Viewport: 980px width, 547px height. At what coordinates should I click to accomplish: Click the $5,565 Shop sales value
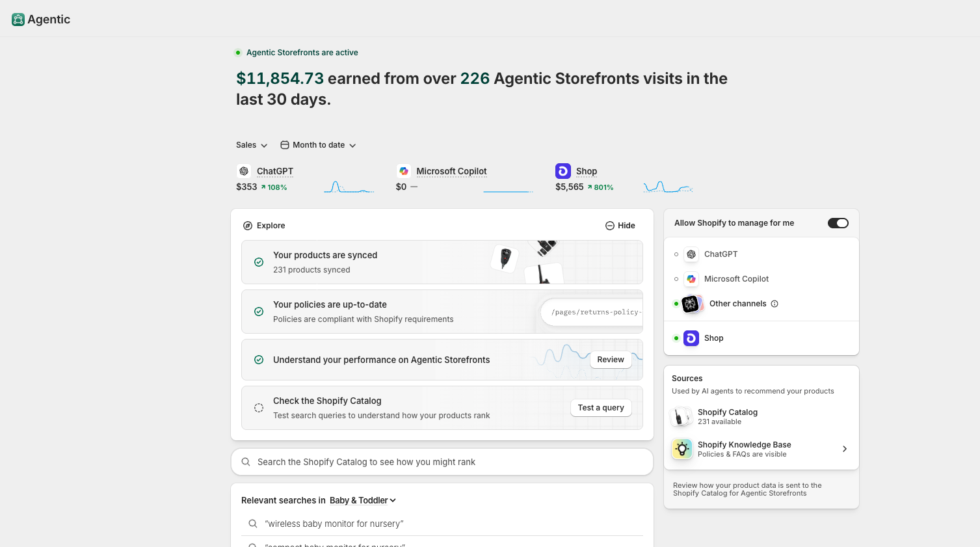[x=570, y=187]
